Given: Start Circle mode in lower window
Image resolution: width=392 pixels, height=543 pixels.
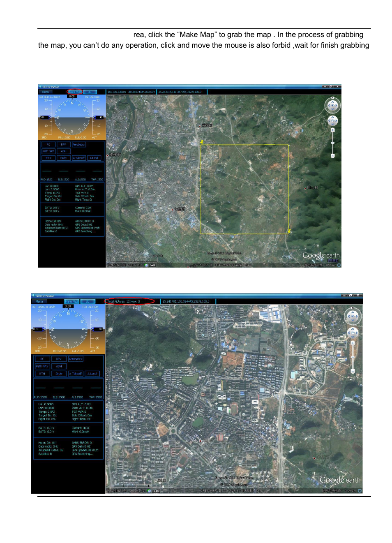Looking at the screenshot, I should [59, 374].
